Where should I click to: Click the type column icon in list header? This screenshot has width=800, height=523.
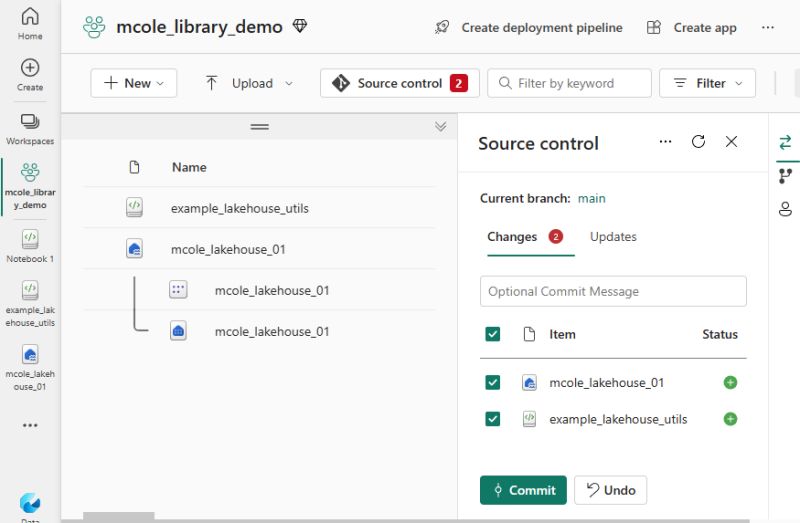(x=134, y=167)
